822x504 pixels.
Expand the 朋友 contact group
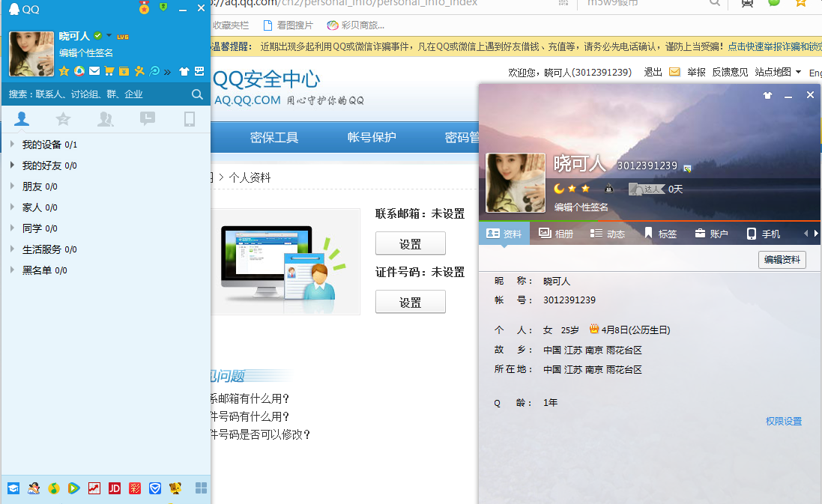pos(12,186)
